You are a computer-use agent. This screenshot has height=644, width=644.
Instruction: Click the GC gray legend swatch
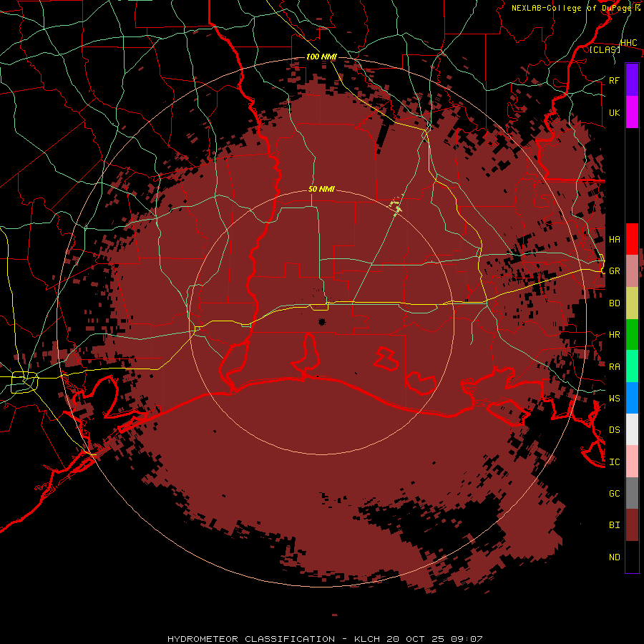coord(632,493)
